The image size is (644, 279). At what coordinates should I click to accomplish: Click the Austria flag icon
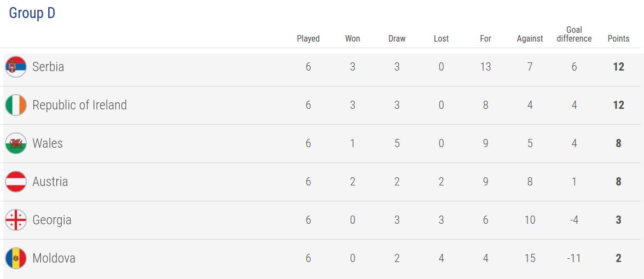pos(16,182)
